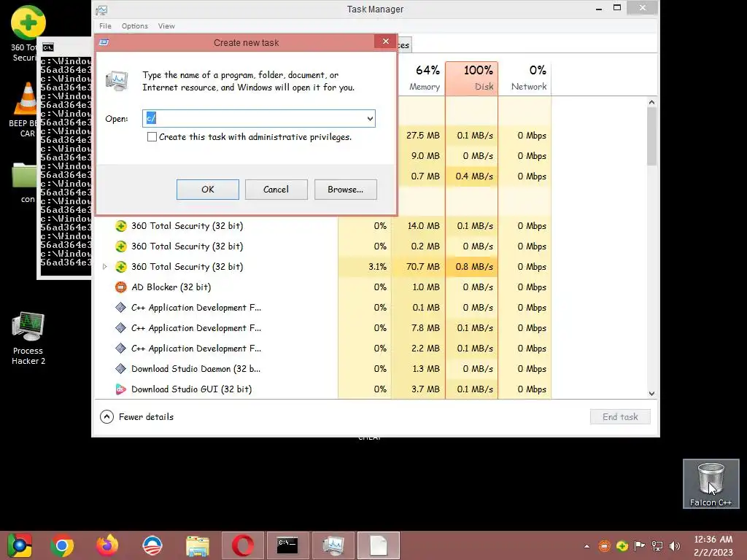Open the Options menu in Task Manager
Image resolution: width=747 pixels, height=560 pixels.
pyautogui.click(x=135, y=26)
